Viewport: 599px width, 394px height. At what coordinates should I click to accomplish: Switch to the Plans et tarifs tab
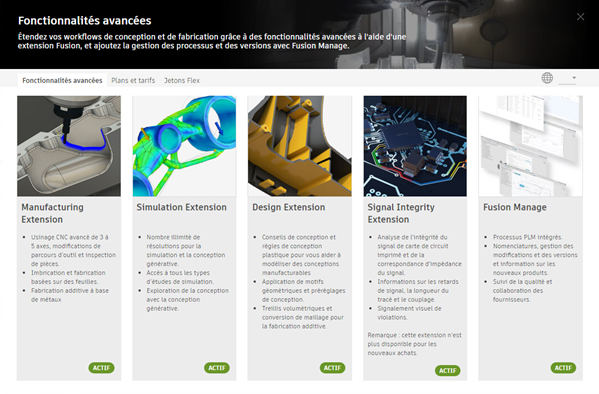pyautogui.click(x=133, y=80)
